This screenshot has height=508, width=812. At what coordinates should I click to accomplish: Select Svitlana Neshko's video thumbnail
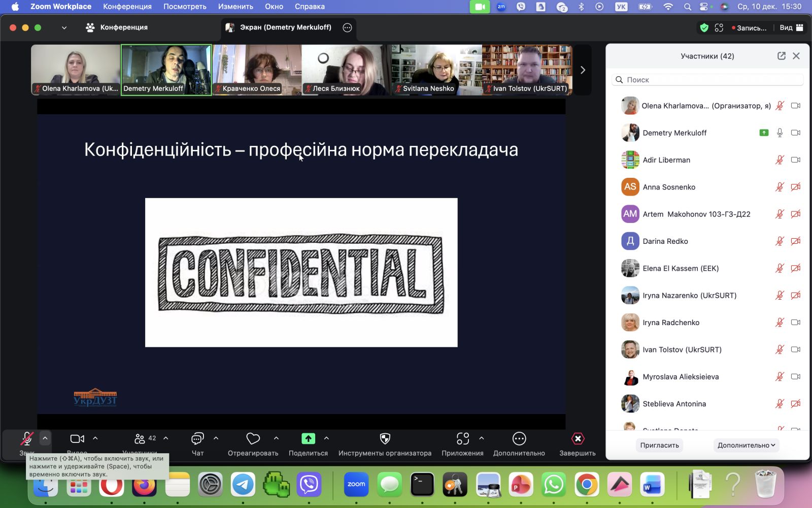[436, 70]
